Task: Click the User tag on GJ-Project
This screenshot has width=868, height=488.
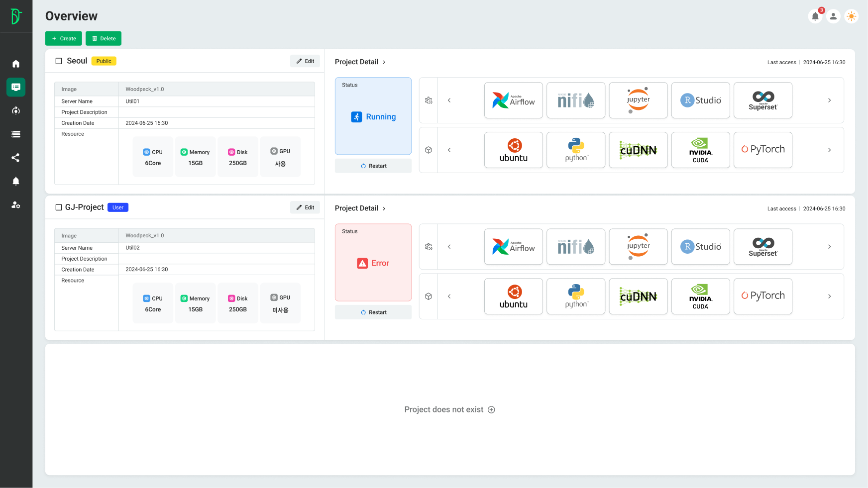Action: [118, 207]
